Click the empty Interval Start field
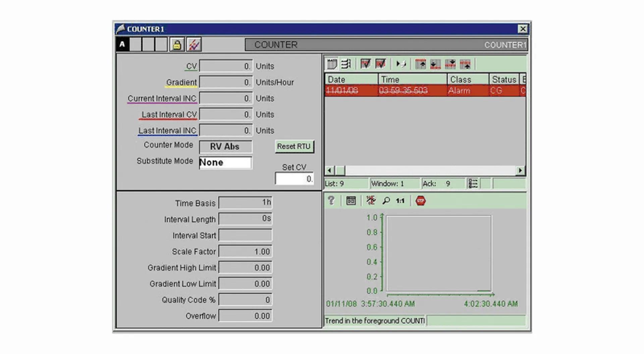Viewport: 644px width, 354px height. click(x=245, y=235)
